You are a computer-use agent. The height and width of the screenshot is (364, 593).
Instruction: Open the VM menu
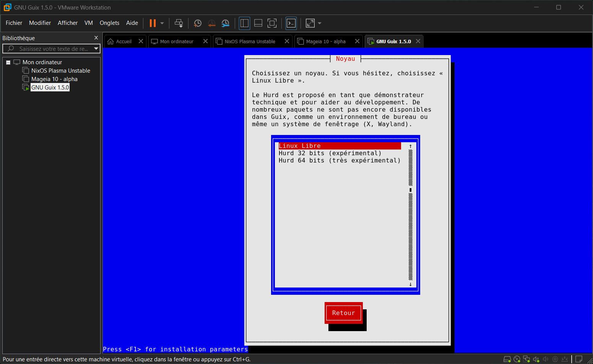(88, 23)
